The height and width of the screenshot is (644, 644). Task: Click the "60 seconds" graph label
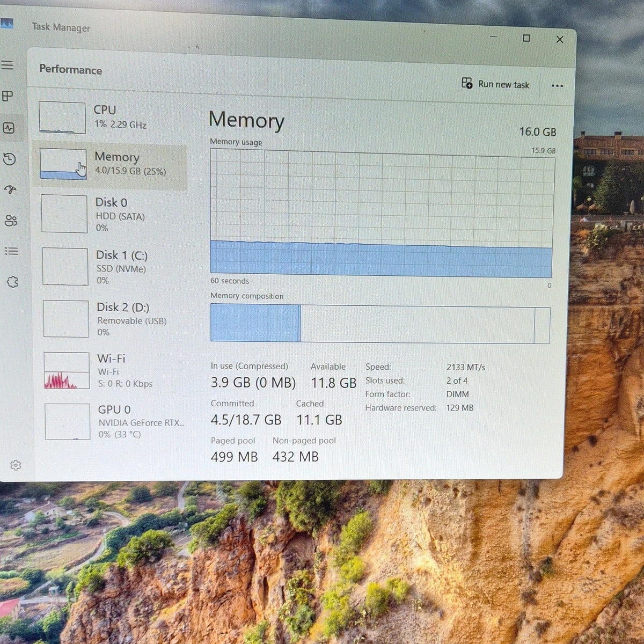click(x=230, y=281)
